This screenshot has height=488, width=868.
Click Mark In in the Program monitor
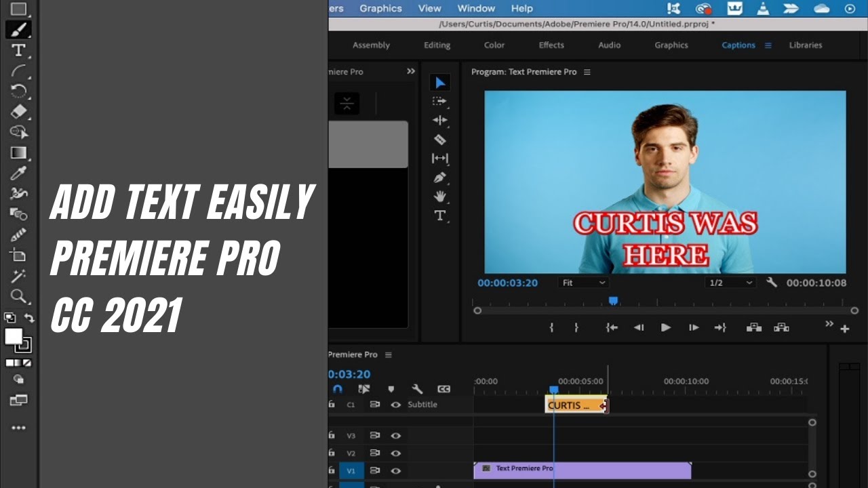pos(551,327)
